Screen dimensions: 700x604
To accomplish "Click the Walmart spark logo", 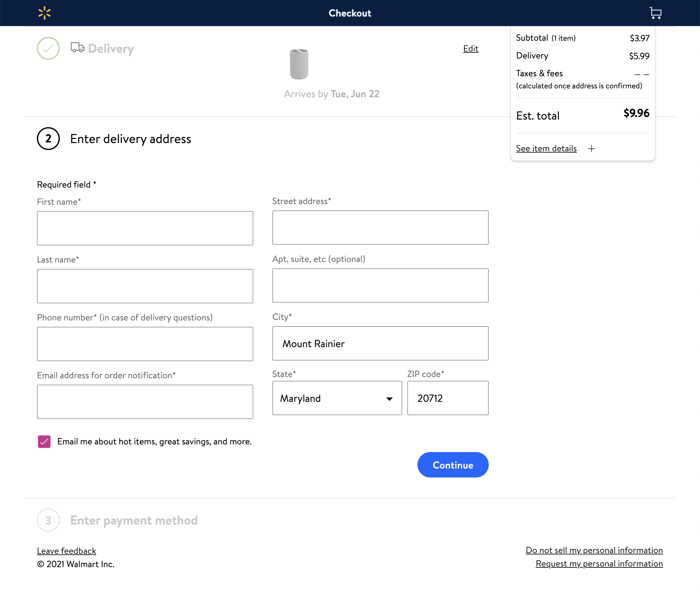I will tap(44, 13).
